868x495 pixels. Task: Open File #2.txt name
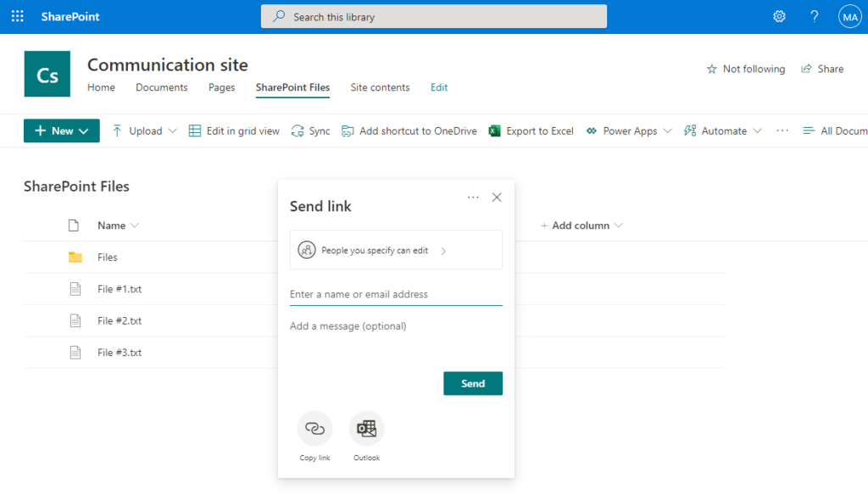pyautogui.click(x=120, y=320)
